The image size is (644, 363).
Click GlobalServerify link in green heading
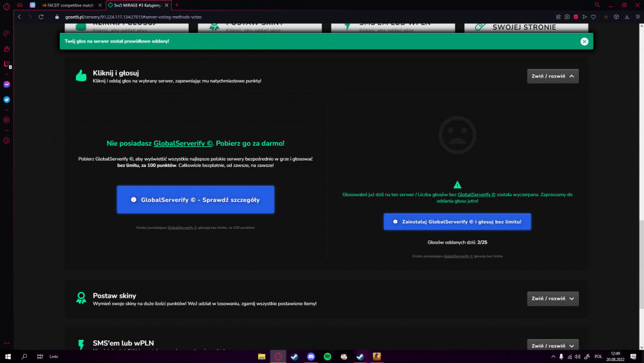[183, 144]
